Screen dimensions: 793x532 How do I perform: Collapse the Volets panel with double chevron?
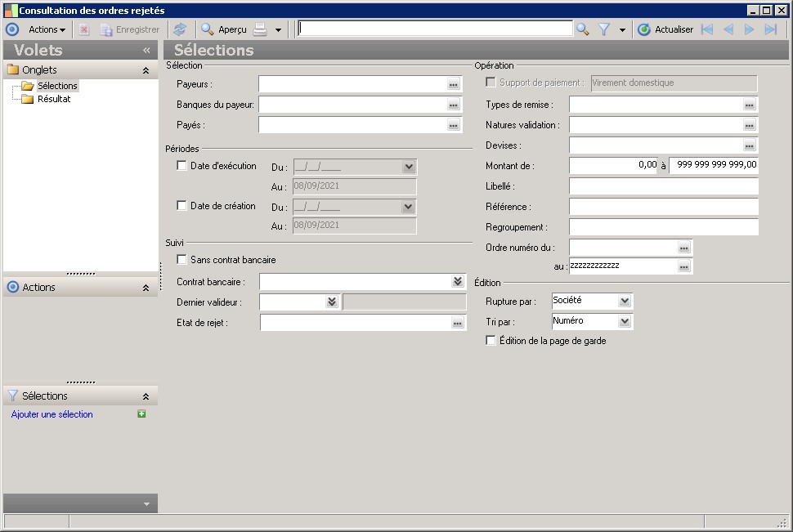(x=146, y=50)
